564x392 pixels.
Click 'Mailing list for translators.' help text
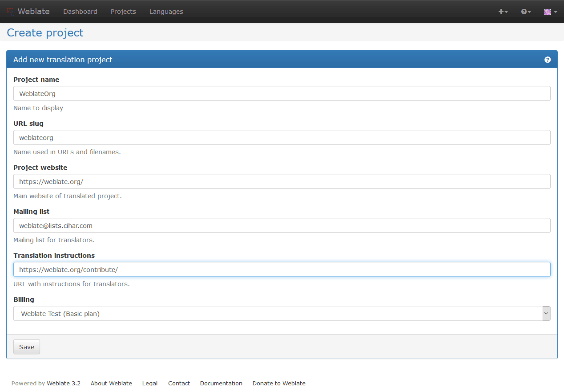point(54,240)
